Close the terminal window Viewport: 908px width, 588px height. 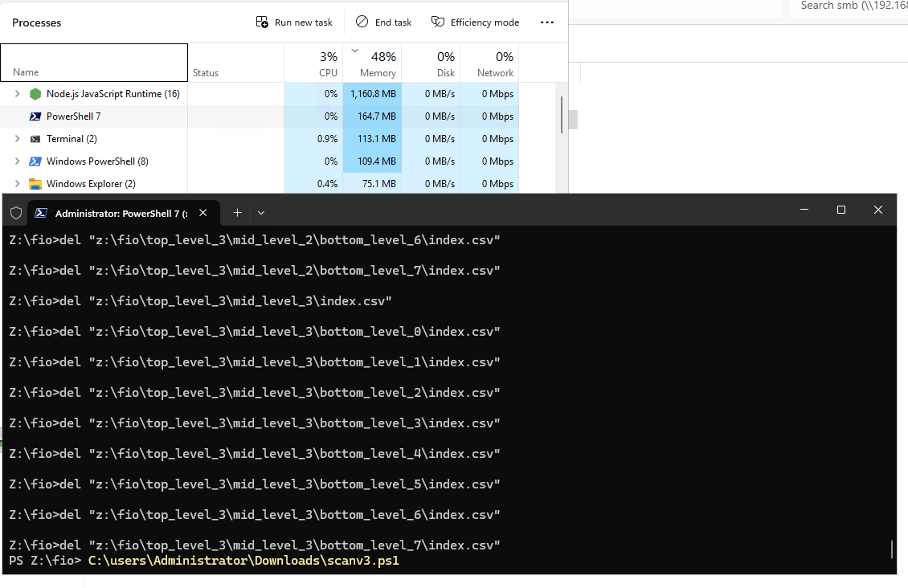tap(878, 210)
